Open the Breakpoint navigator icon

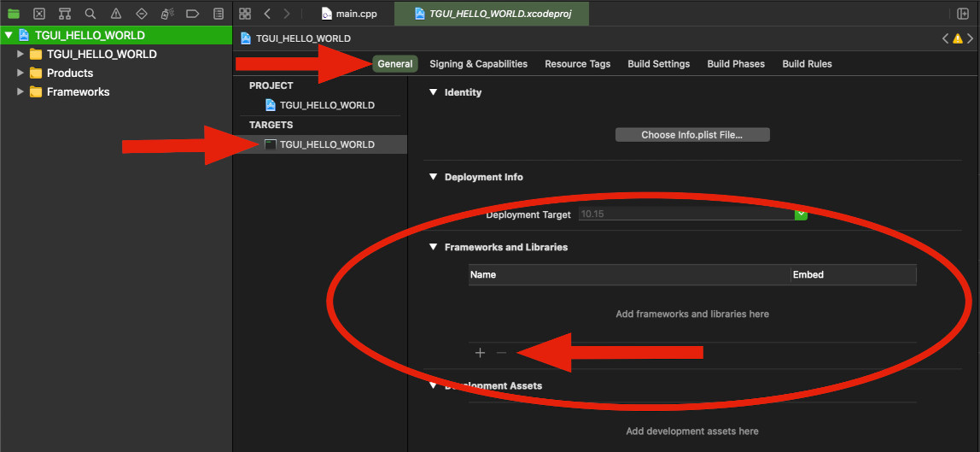pos(193,13)
